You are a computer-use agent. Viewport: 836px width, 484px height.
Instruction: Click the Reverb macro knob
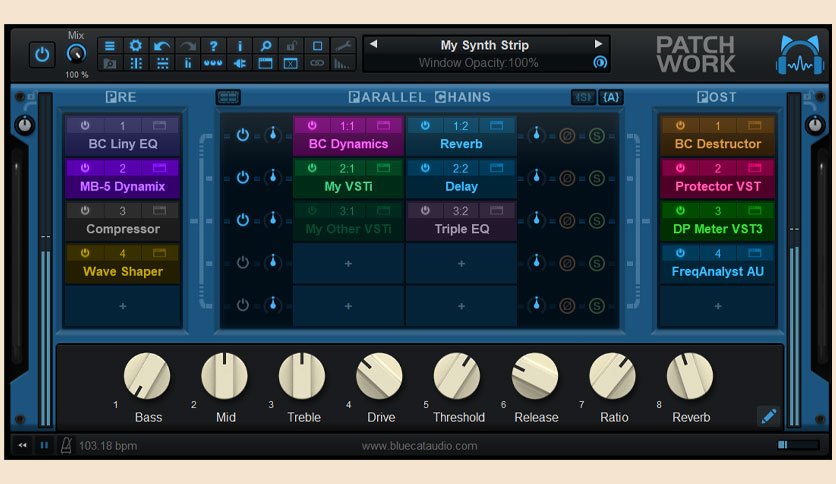[x=690, y=376]
